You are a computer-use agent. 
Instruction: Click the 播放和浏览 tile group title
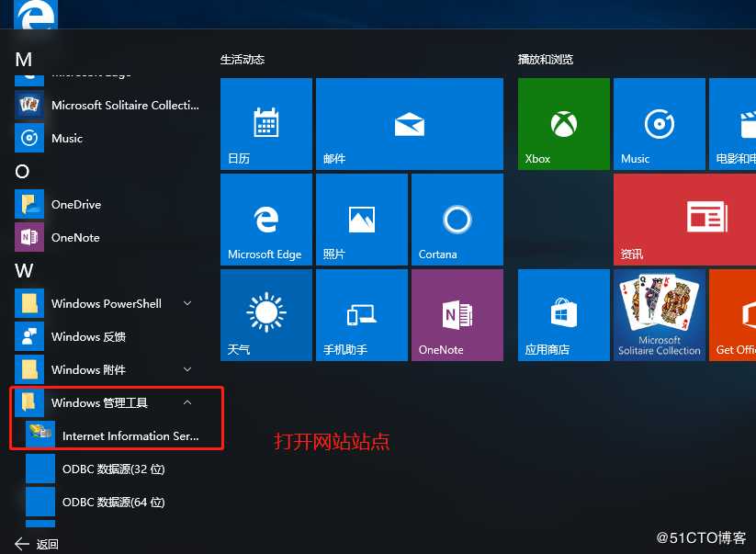pyautogui.click(x=546, y=60)
